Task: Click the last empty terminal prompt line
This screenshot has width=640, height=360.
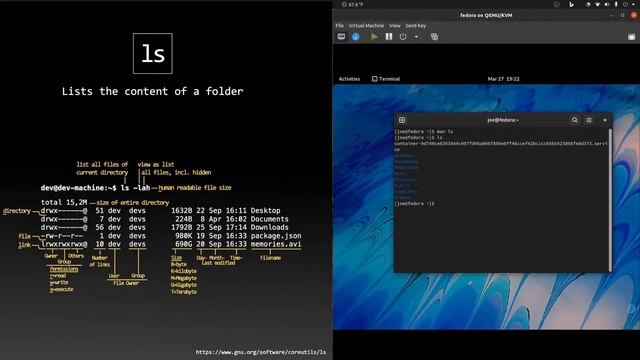Action: tap(414, 203)
